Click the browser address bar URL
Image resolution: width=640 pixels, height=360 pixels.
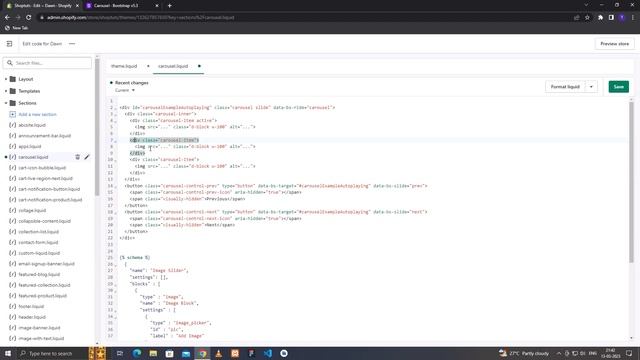[x=140, y=18]
